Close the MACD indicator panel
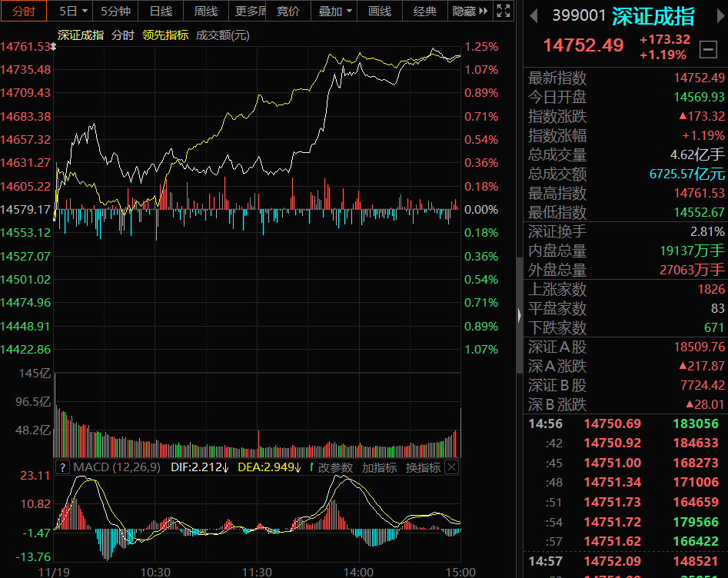Screen dimensions: 728x578 click(x=452, y=467)
